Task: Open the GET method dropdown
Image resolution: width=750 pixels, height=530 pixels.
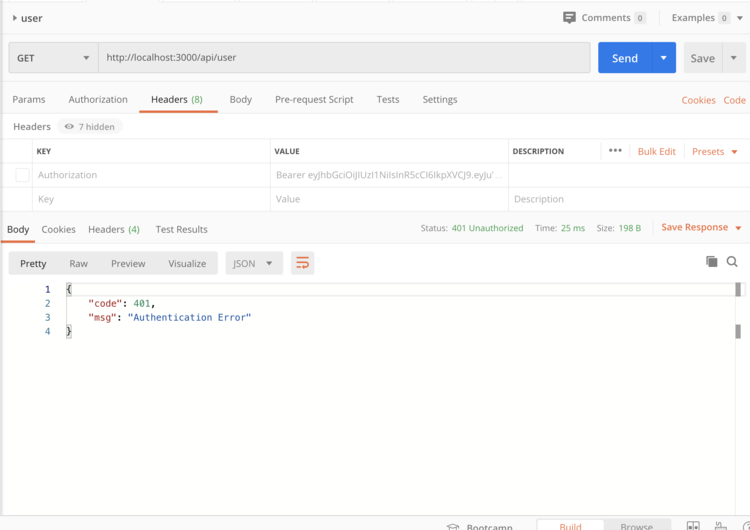Action: 53,58
